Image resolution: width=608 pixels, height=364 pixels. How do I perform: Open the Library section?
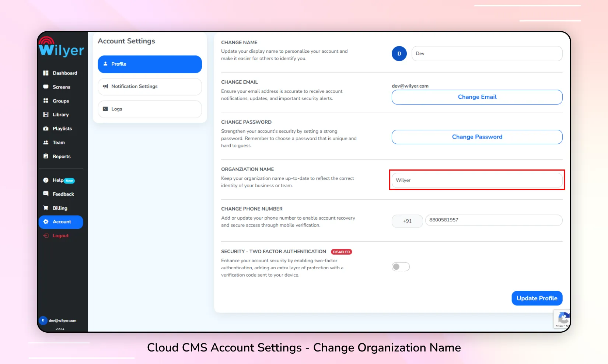tap(61, 115)
